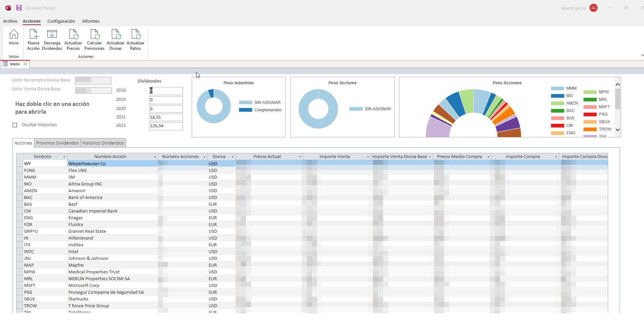
Task: Open Precio Actual column dropdown
Action: click(x=300, y=157)
